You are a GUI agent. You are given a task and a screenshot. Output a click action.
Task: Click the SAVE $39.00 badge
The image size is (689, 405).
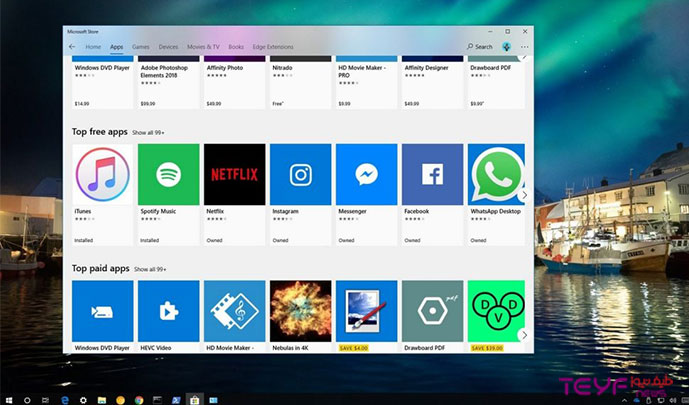point(487,348)
